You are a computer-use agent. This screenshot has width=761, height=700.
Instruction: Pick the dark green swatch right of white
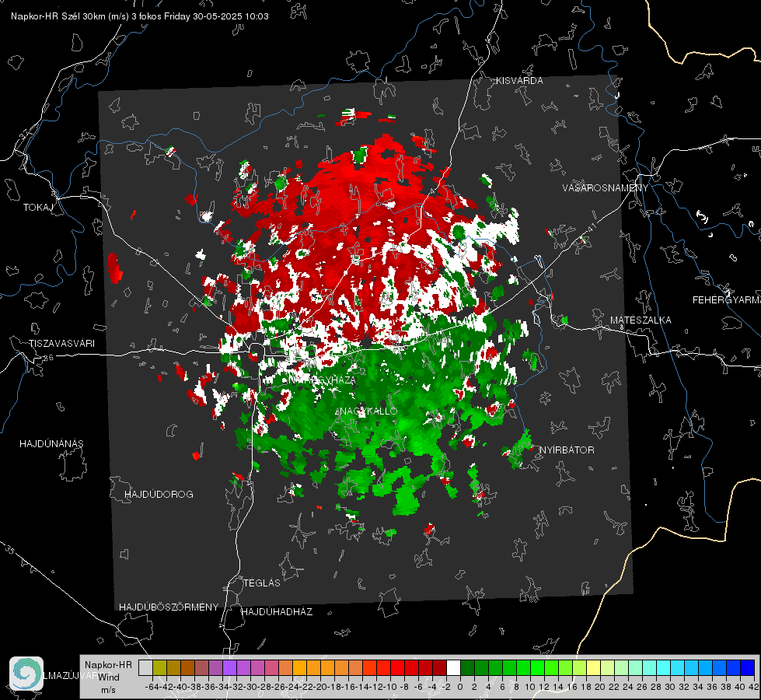coord(467,667)
